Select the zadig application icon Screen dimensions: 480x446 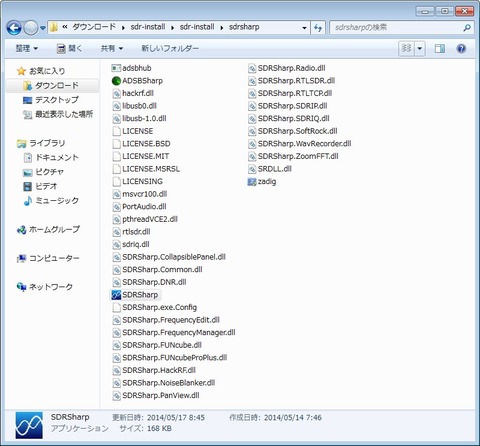tap(252, 182)
